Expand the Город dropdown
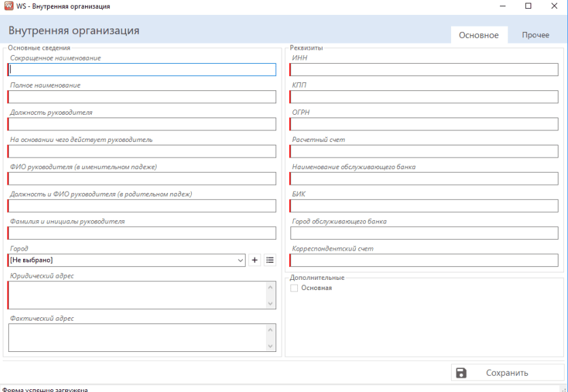This screenshot has width=568, height=392. (240, 260)
